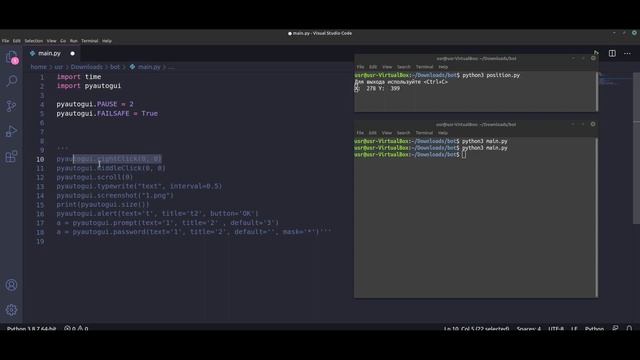This screenshot has height=360, width=640.
Task: Click lower terminal window scrollbar
Action: point(597,217)
